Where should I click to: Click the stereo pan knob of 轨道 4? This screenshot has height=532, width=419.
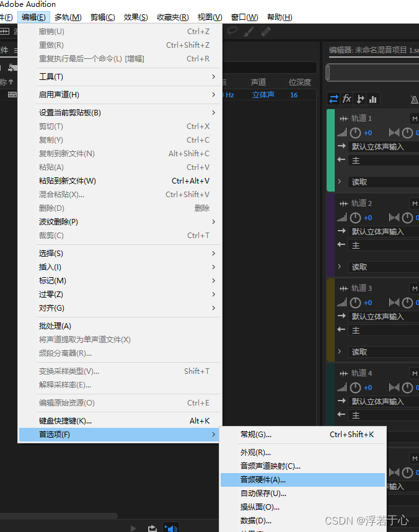[407, 388]
